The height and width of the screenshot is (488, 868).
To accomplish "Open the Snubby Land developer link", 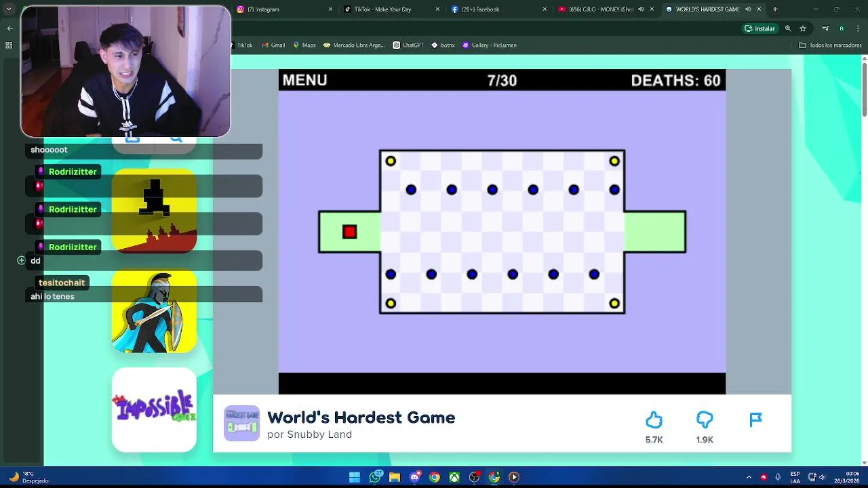I will click(319, 434).
